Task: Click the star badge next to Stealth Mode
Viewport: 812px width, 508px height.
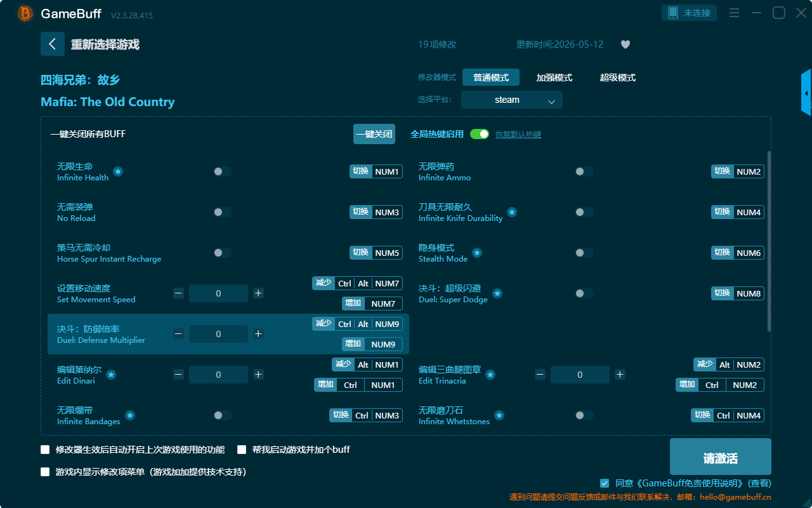Action: point(477,253)
